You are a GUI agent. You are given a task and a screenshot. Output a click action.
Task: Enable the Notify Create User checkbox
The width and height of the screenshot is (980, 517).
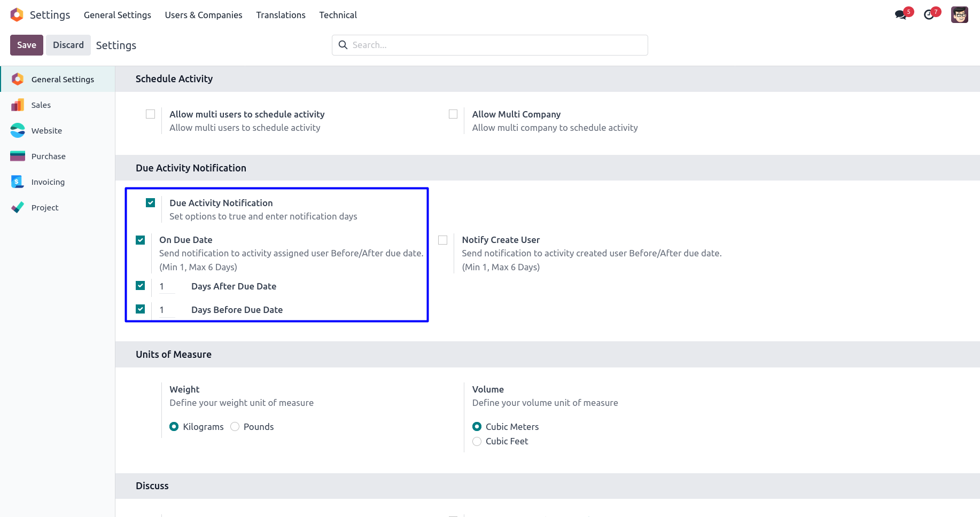443,240
